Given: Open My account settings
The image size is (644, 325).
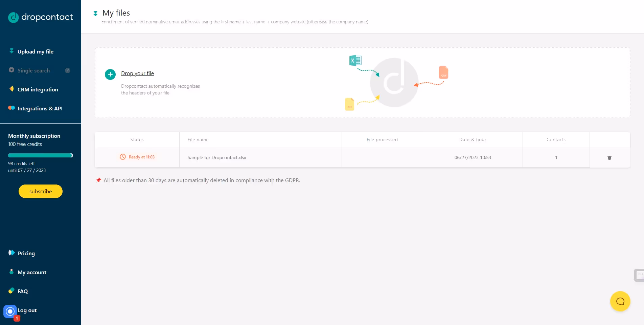Looking at the screenshot, I should point(32,272).
